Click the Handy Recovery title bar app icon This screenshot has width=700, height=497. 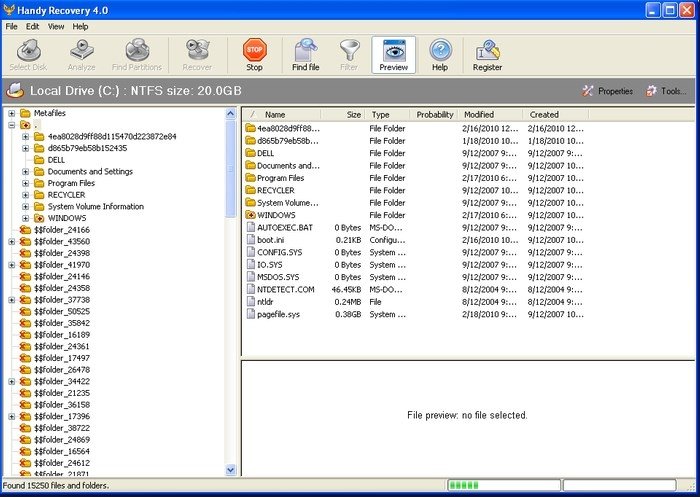[8, 10]
